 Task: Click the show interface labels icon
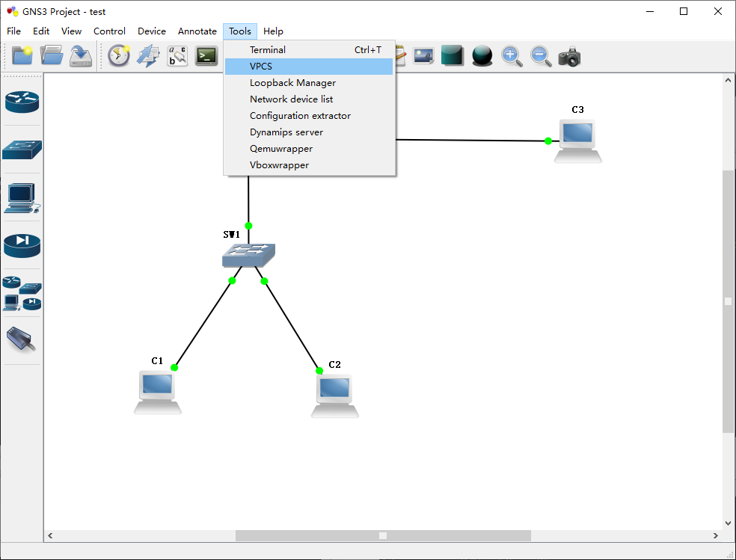tap(148, 56)
